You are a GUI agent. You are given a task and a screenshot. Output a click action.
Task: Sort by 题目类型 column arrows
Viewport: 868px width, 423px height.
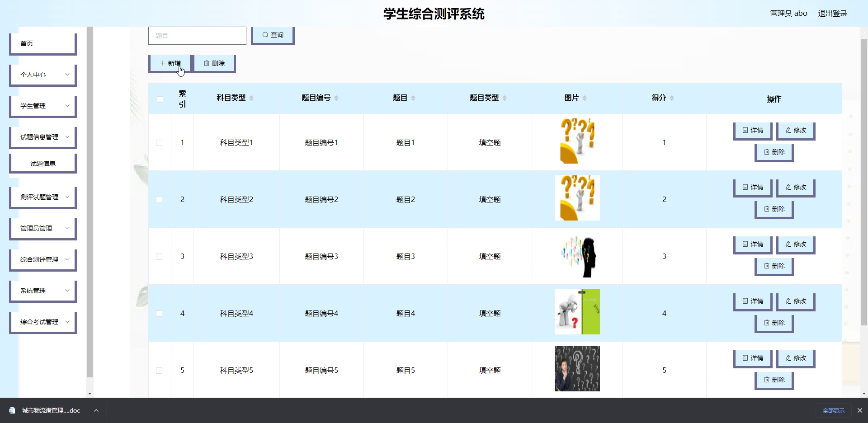tap(505, 98)
